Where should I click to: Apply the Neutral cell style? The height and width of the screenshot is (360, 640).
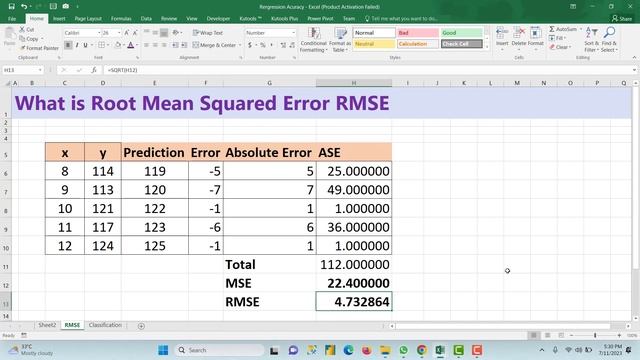click(x=374, y=44)
